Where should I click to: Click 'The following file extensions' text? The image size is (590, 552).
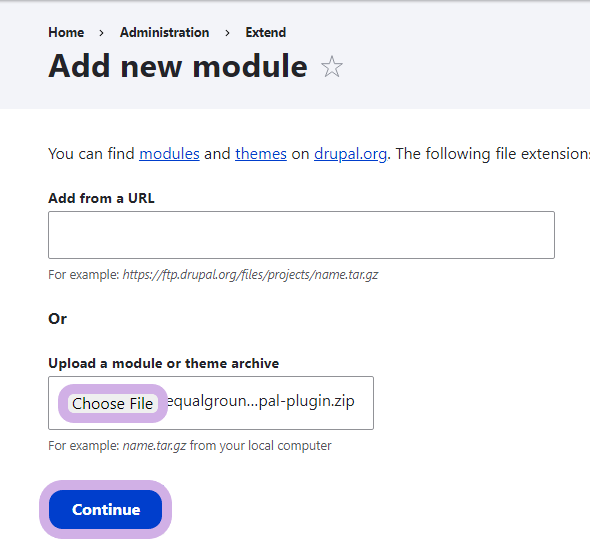[493, 154]
